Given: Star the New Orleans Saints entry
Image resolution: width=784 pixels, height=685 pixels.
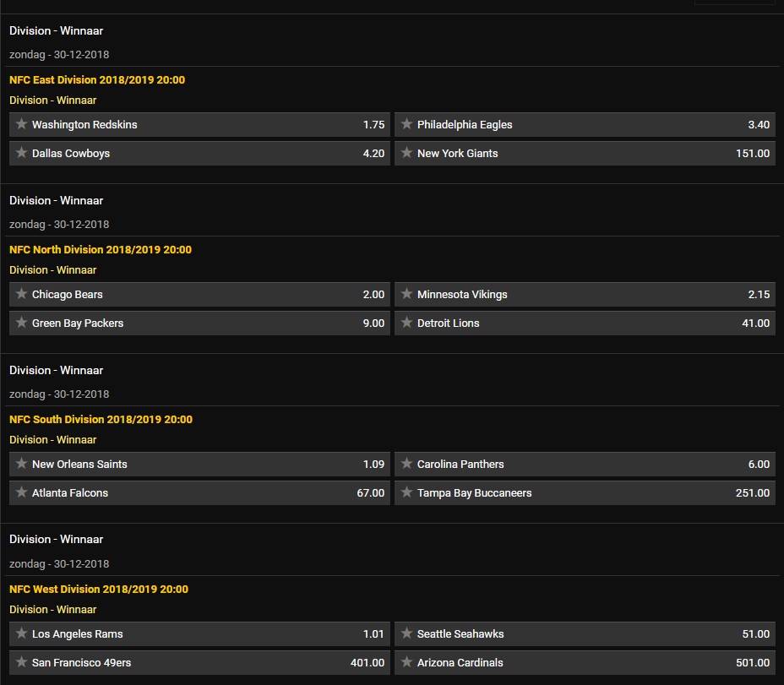Looking at the screenshot, I should click(x=22, y=464).
